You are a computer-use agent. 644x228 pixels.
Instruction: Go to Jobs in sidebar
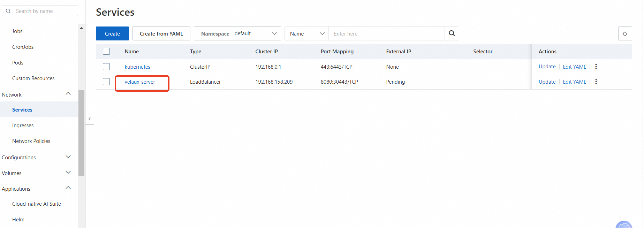pyautogui.click(x=17, y=31)
